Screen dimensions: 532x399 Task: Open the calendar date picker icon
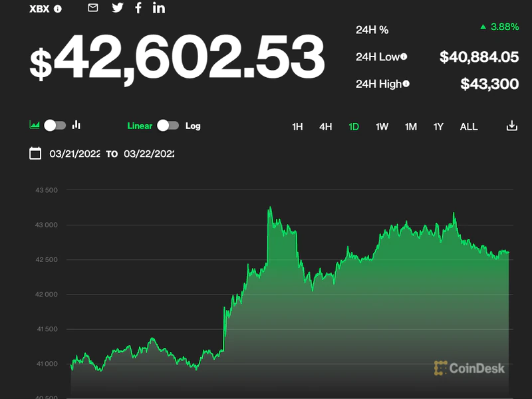(35, 154)
